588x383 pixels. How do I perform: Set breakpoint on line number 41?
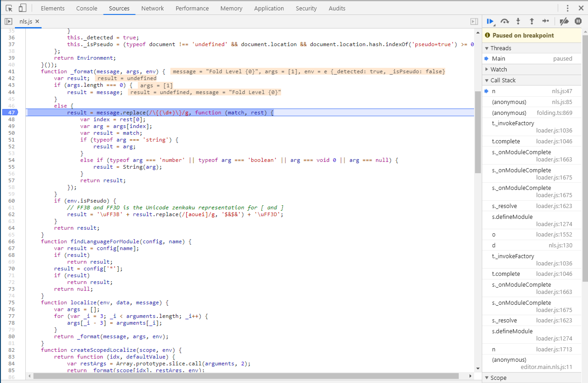tap(11, 71)
